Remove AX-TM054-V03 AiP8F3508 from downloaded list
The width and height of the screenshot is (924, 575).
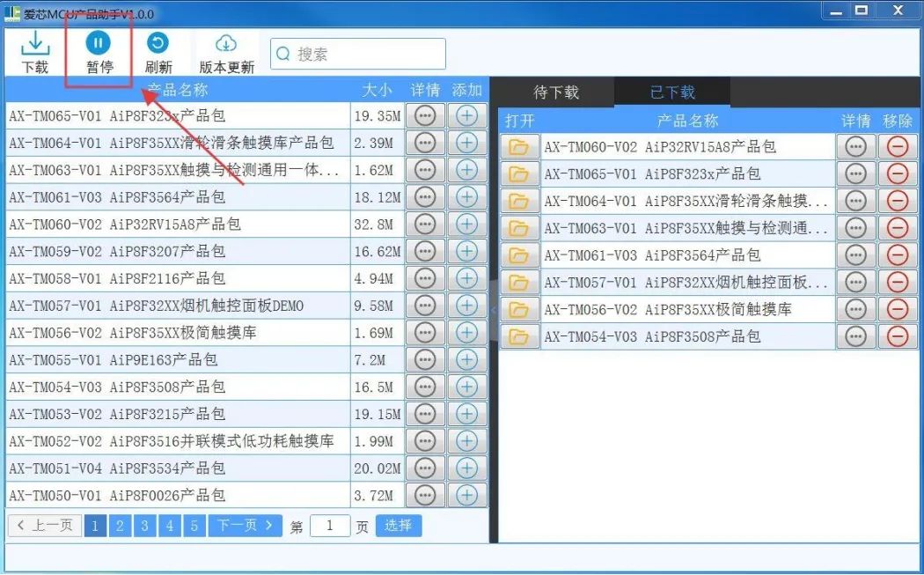[x=898, y=336]
